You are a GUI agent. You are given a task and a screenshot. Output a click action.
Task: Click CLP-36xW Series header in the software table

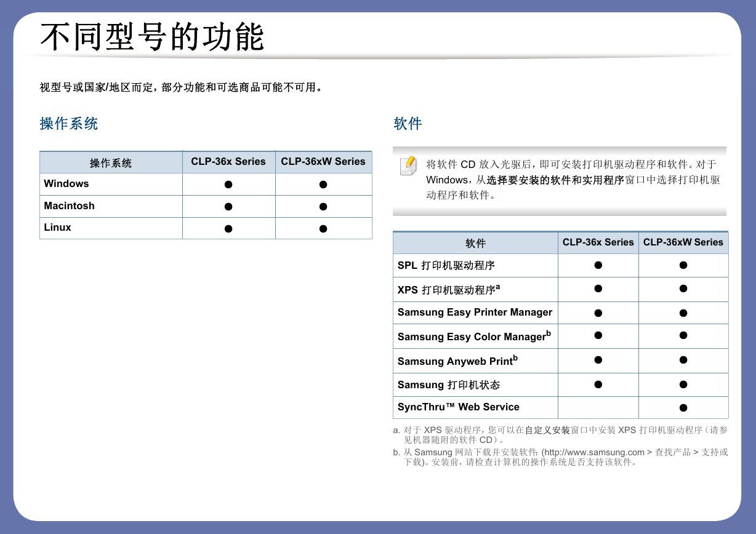point(683,242)
